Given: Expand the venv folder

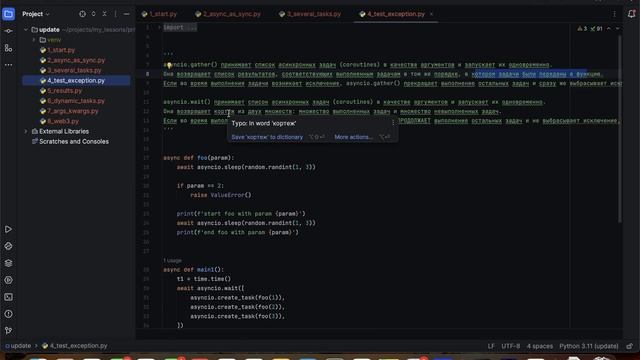Looking at the screenshot, I should (x=34, y=40).
